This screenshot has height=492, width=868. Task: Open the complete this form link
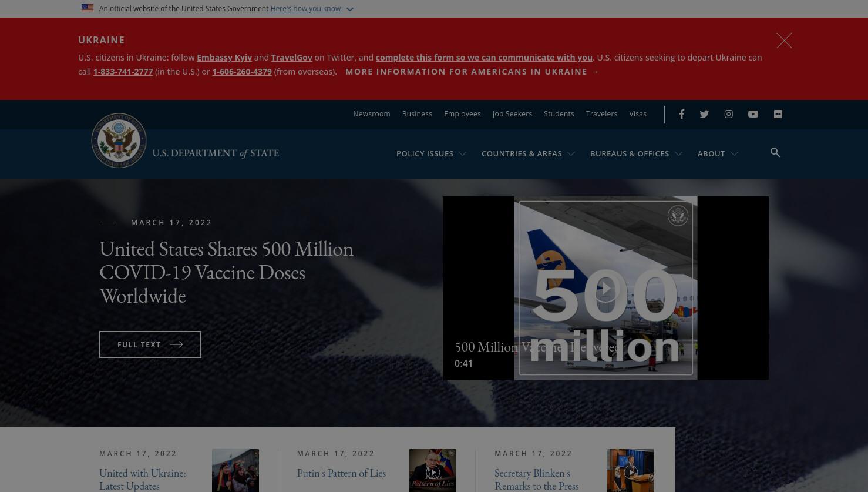pos(484,58)
